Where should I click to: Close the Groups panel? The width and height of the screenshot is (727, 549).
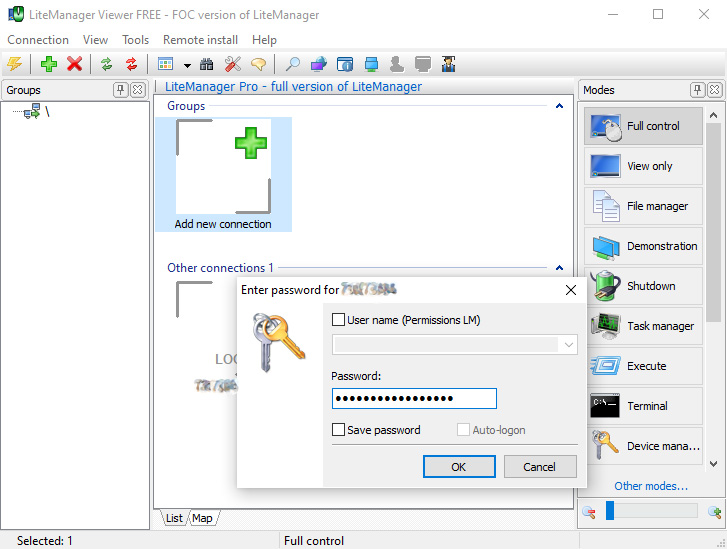point(138,89)
